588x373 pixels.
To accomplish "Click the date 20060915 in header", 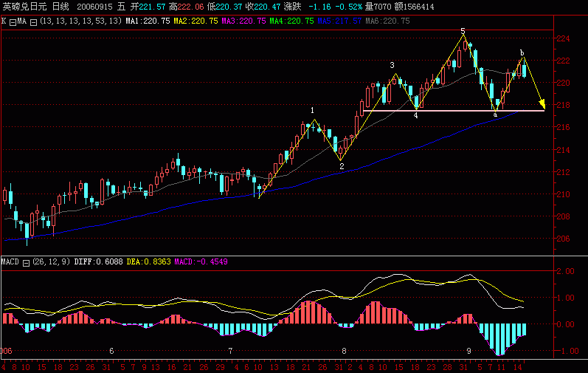I will 95,7.
